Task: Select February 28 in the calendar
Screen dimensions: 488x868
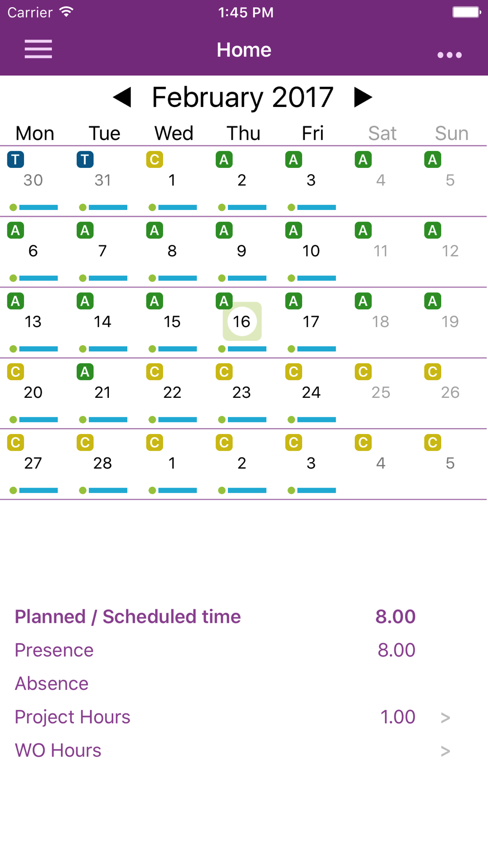Action: point(102,463)
